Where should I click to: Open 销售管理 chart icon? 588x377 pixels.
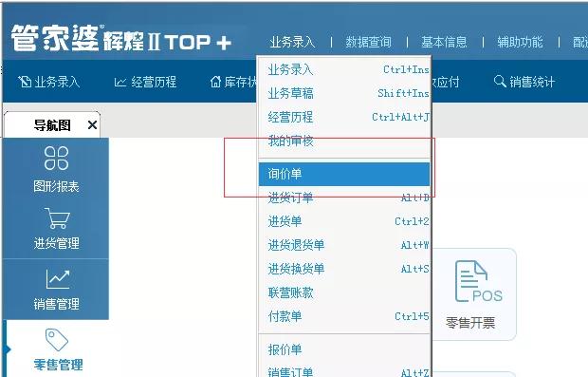(58, 279)
